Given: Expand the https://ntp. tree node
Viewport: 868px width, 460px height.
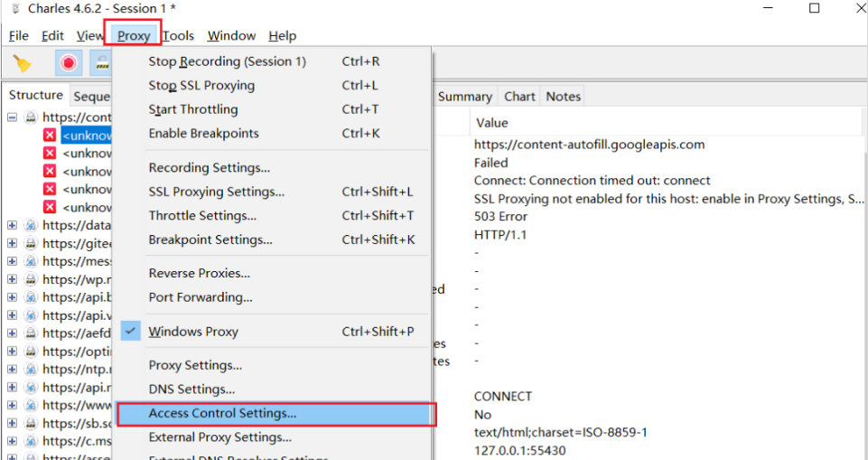Looking at the screenshot, I should point(12,370).
